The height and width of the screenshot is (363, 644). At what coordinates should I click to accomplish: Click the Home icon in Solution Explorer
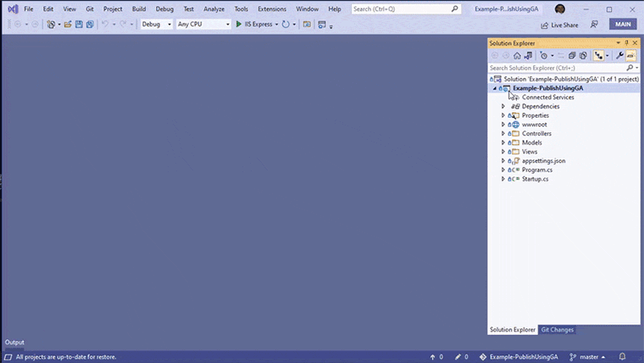(x=517, y=55)
